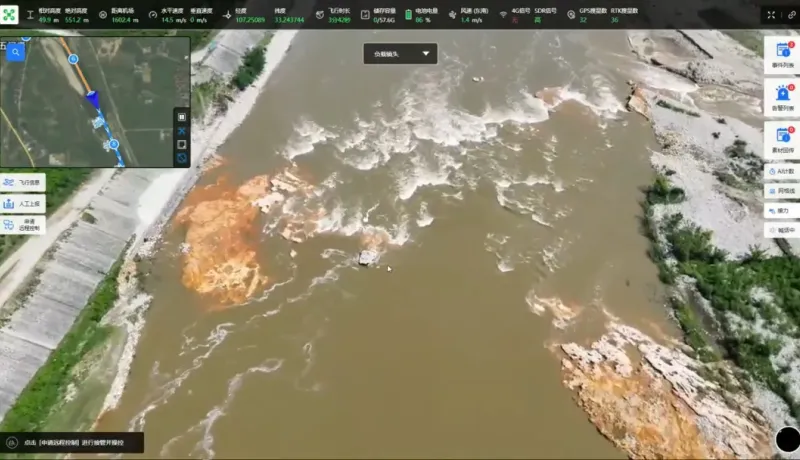The width and height of the screenshot is (800, 460).
Task: Click the RTK satellite count 36
Action: pyautogui.click(x=614, y=20)
